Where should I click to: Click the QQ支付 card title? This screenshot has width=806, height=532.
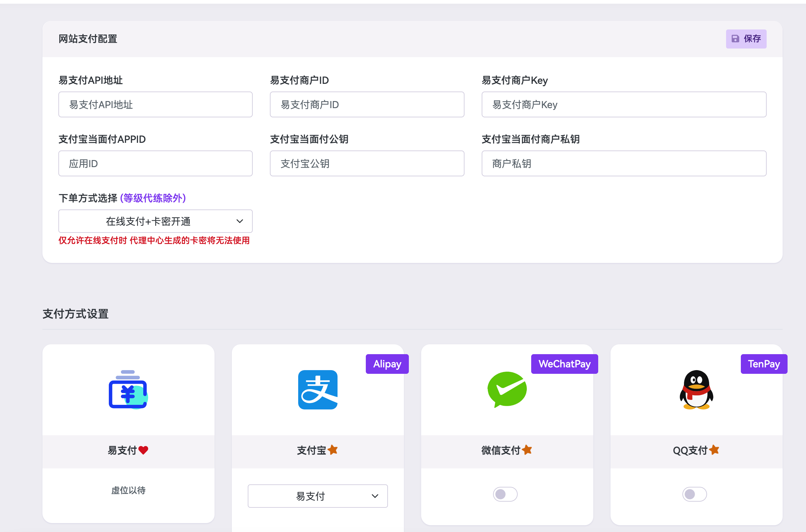click(690, 450)
